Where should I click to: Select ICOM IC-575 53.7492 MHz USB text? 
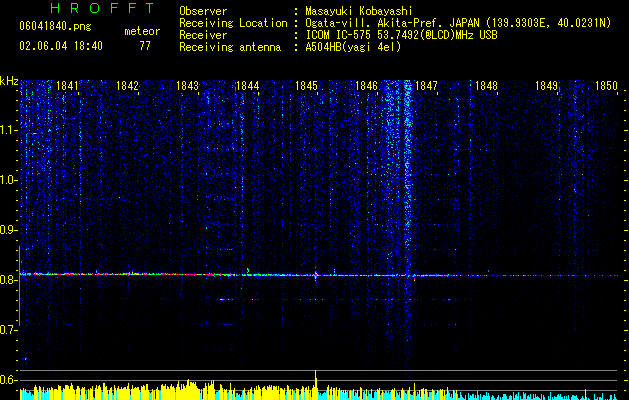click(x=401, y=35)
